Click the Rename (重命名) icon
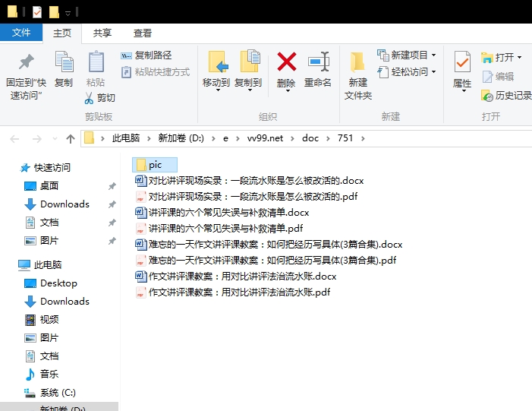This screenshot has height=411, width=532. pyautogui.click(x=318, y=69)
